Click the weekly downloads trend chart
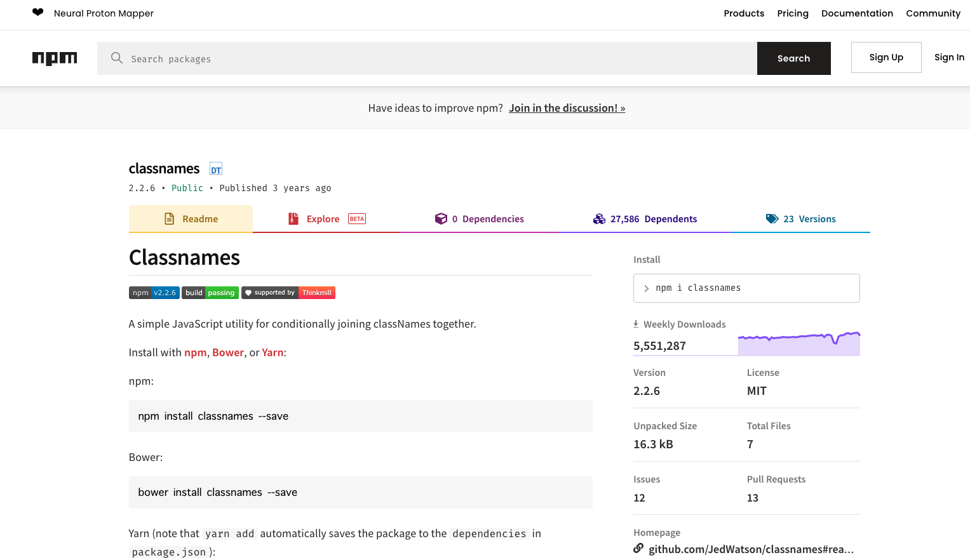 coord(799,343)
